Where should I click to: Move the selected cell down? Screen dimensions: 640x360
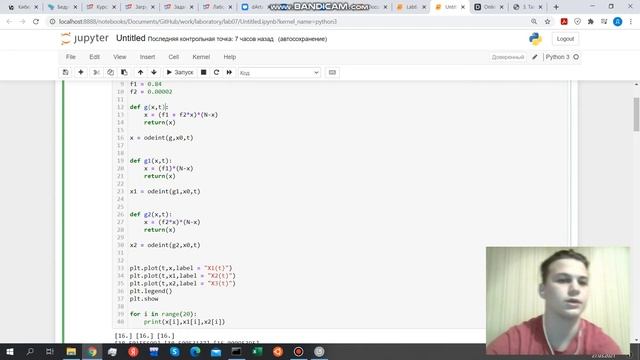tap(154, 72)
